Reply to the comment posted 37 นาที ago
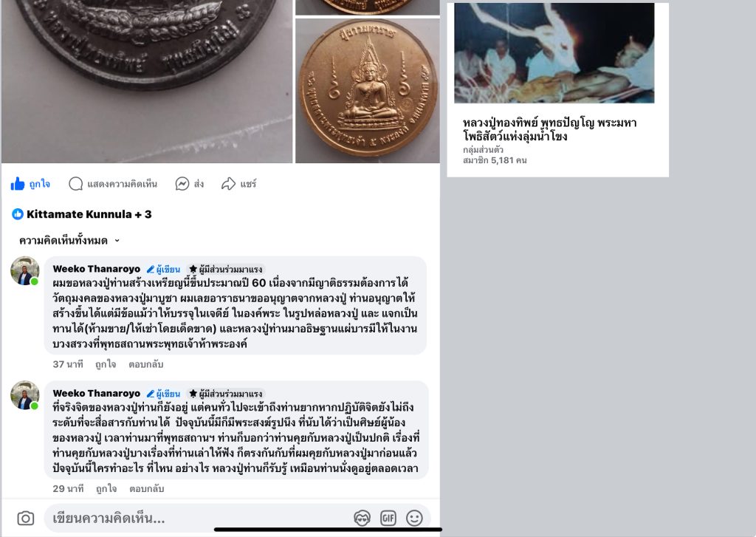Screen dimensions: 756x537 tap(145, 364)
